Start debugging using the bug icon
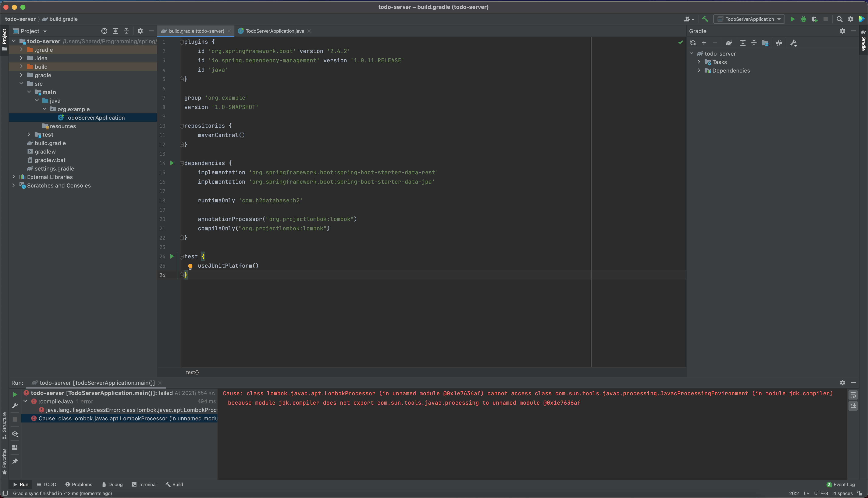Viewport: 868px width, 498px height. coord(803,19)
